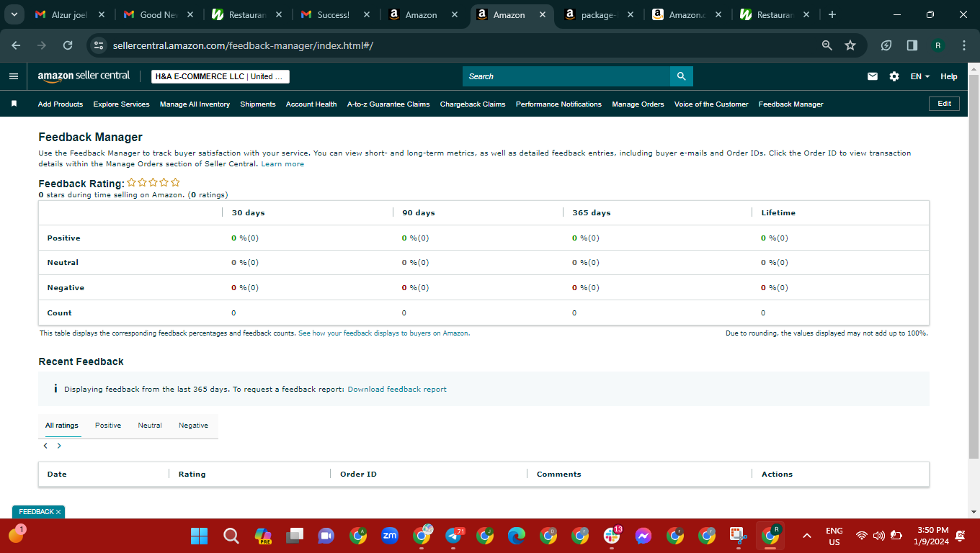Image resolution: width=980 pixels, height=553 pixels.
Task: Open Explore Services
Action: click(x=121, y=104)
